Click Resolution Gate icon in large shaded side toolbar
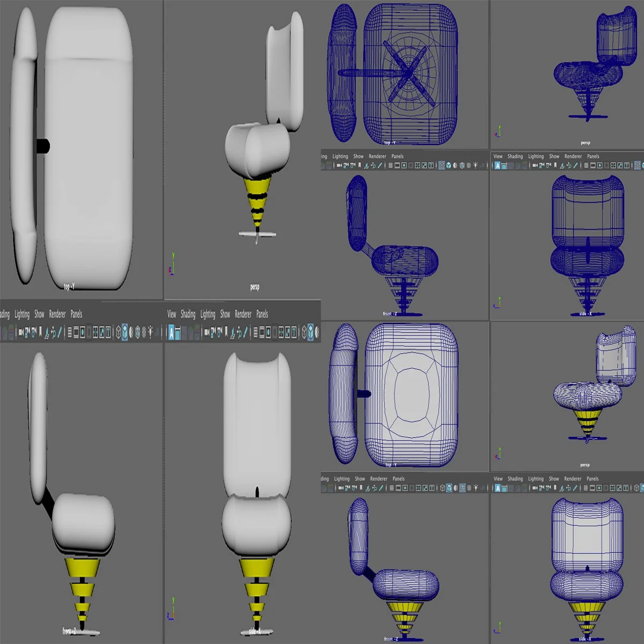 tap(268, 333)
